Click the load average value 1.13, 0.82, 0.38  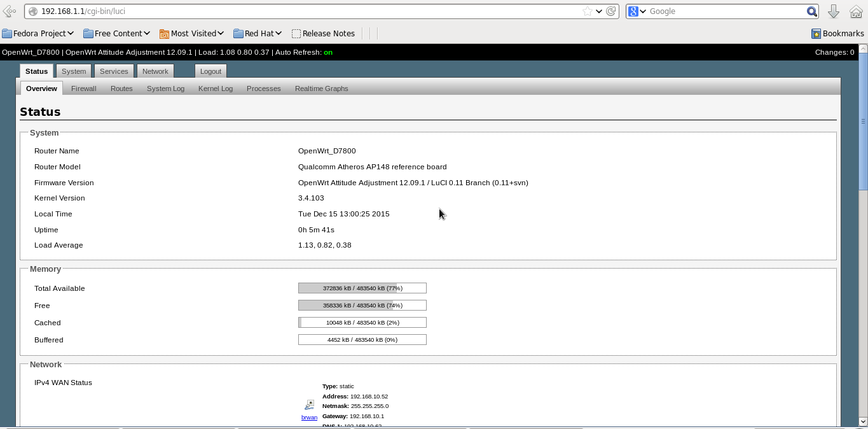(325, 245)
